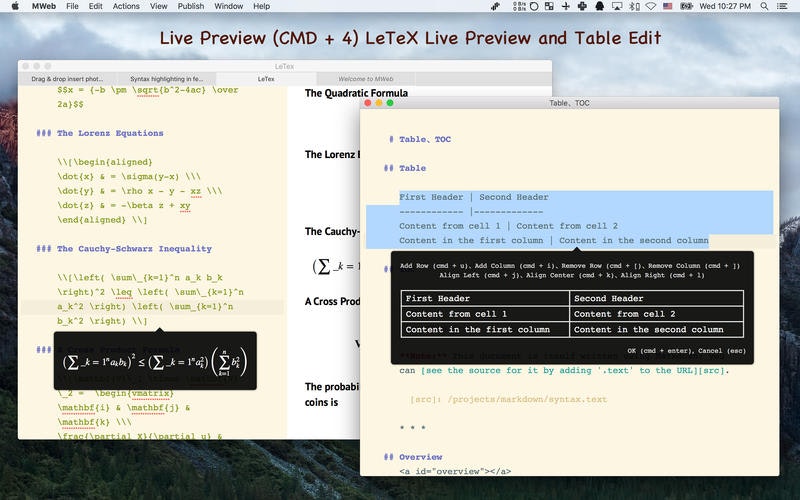Open the View menu
The width and height of the screenshot is (800, 500).
pos(159,6)
